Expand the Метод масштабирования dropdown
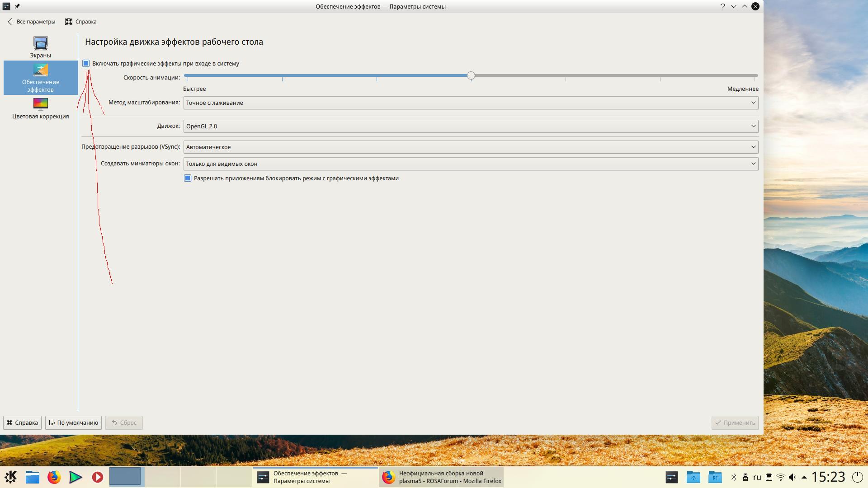Screen dimensions: 868x488 pyautogui.click(x=471, y=103)
